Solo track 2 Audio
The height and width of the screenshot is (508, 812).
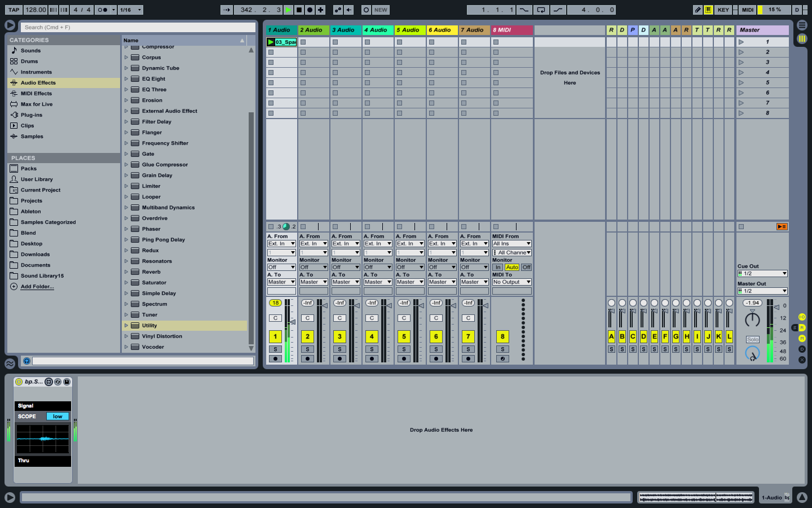[307, 349]
